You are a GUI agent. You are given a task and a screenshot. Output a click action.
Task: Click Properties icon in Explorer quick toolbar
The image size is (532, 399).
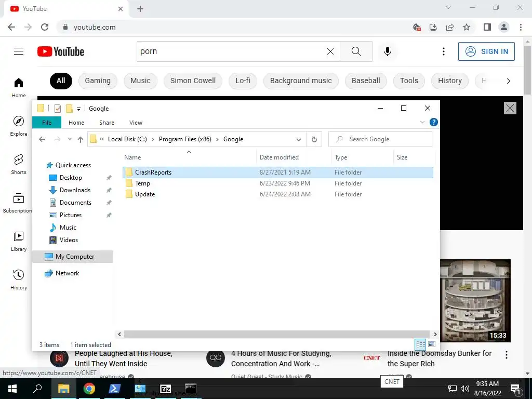tap(58, 108)
